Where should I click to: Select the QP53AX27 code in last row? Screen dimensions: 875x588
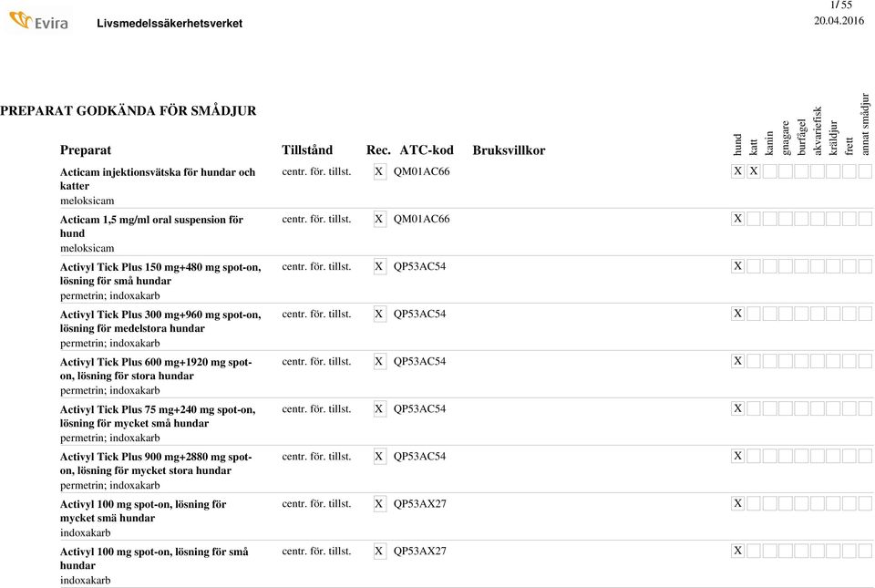(x=419, y=551)
